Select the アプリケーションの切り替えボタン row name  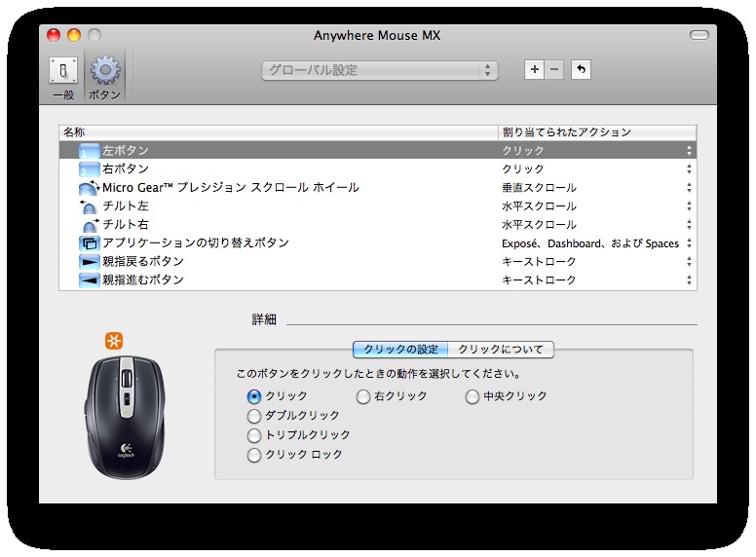coord(196,242)
